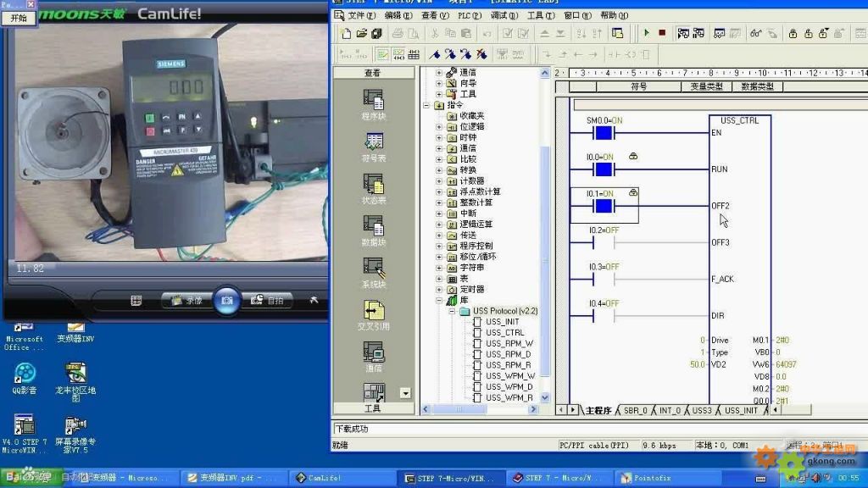Click the 工具 button at the navigation bar bottom
Image resolution: width=868 pixels, height=488 pixels.
(x=373, y=408)
